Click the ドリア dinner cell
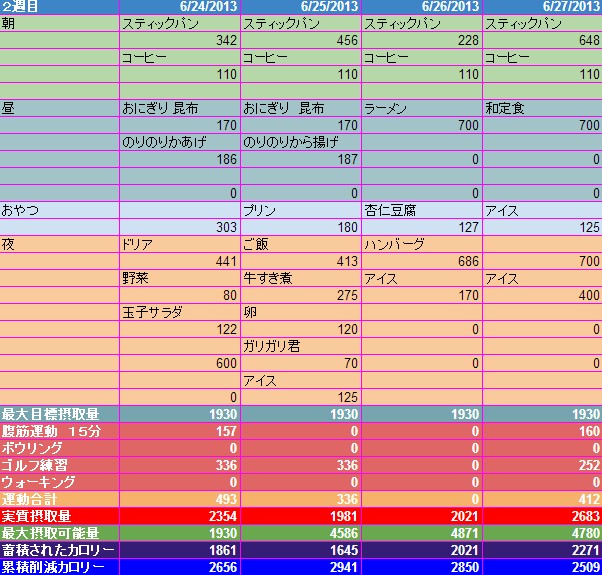602x575 pixels. tap(180, 244)
